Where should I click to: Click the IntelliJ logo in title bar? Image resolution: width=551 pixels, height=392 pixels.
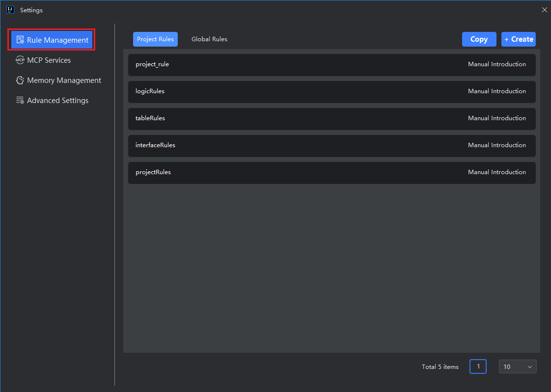10,10
